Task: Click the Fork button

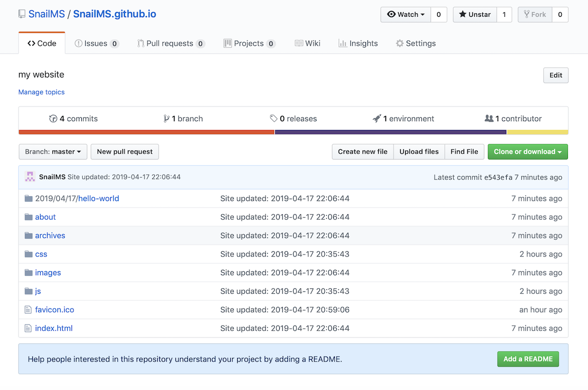Action: click(535, 15)
